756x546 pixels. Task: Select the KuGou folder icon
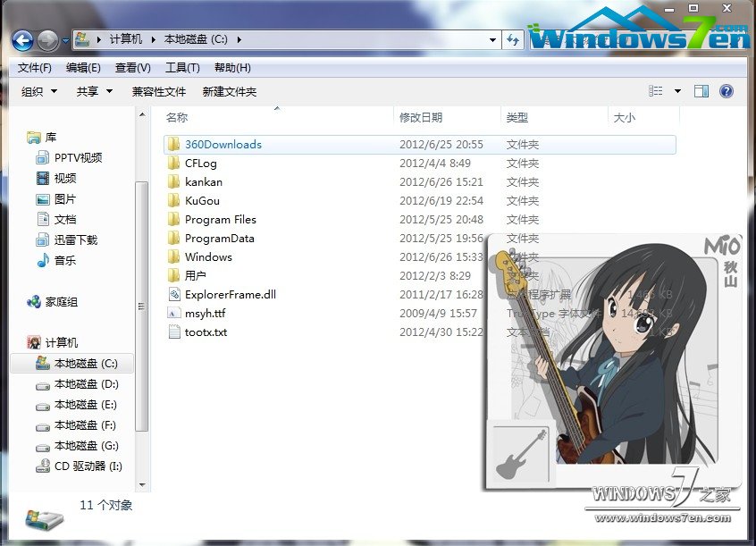tap(173, 201)
